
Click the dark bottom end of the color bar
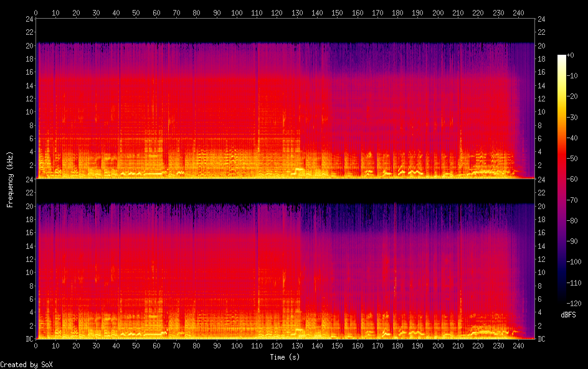[562, 300]
